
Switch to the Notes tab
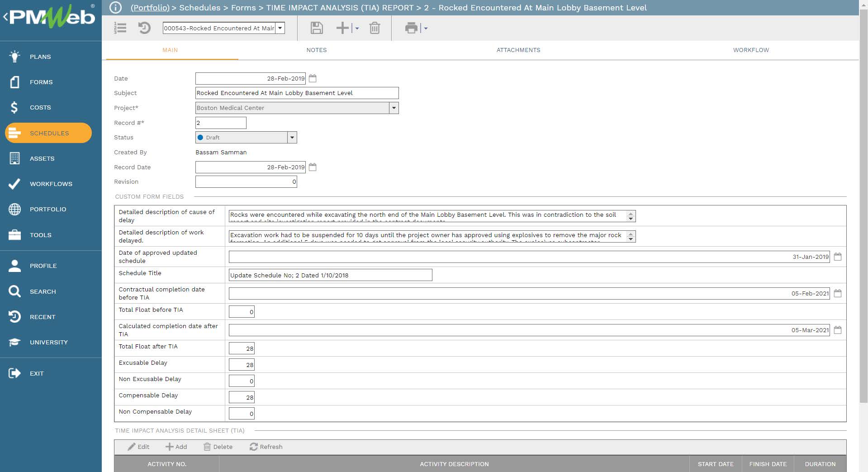pos(316,50)
